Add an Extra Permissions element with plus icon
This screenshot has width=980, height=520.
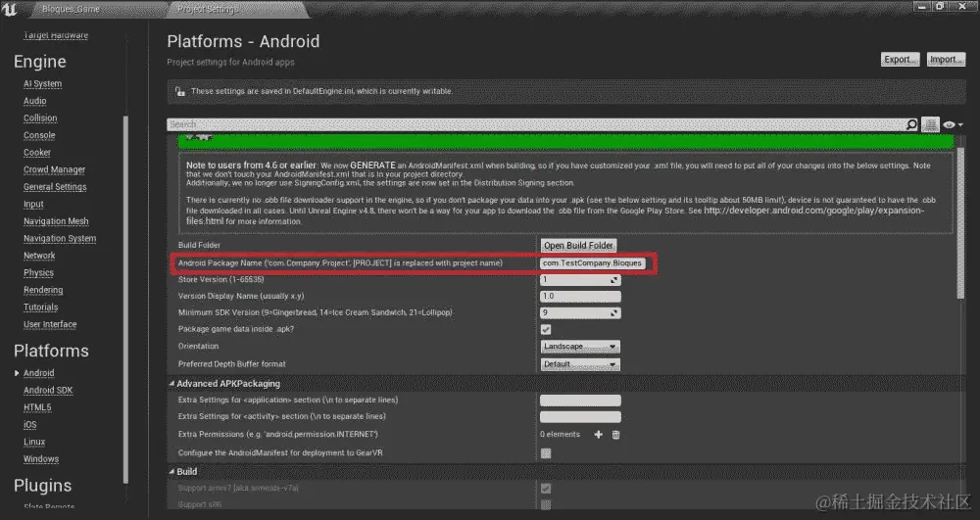pyautogui.click(x=598, y=435)
